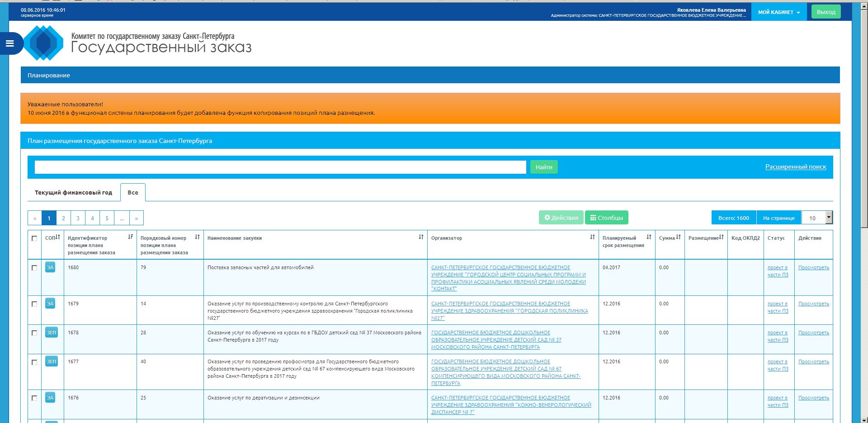Click the blue hexagon site logo
The image size is (868, 423).
click(44, 43)
